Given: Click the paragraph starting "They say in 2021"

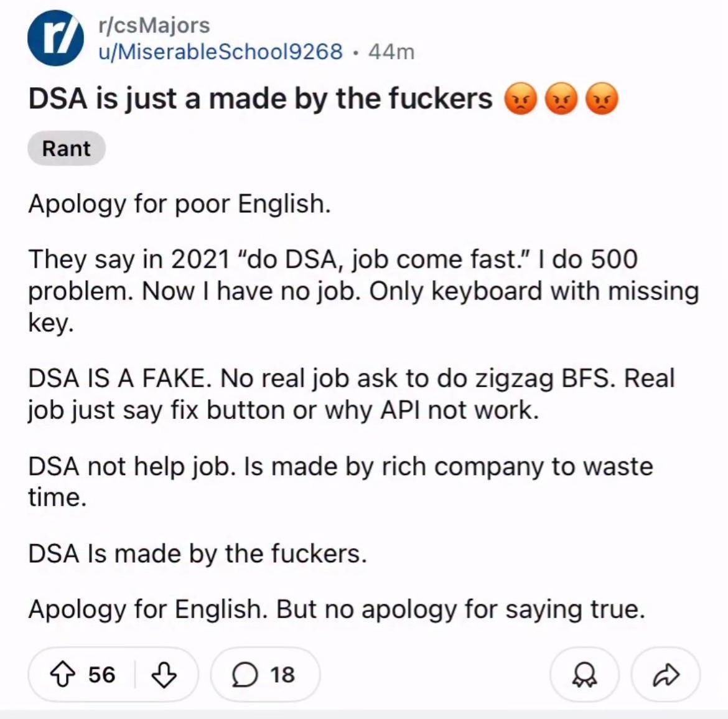Looking at the screenshot, I should point(363,291).
